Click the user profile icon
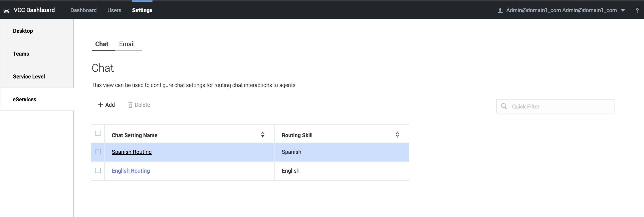This screenshot has height=217, width=644. pos(500,11)
